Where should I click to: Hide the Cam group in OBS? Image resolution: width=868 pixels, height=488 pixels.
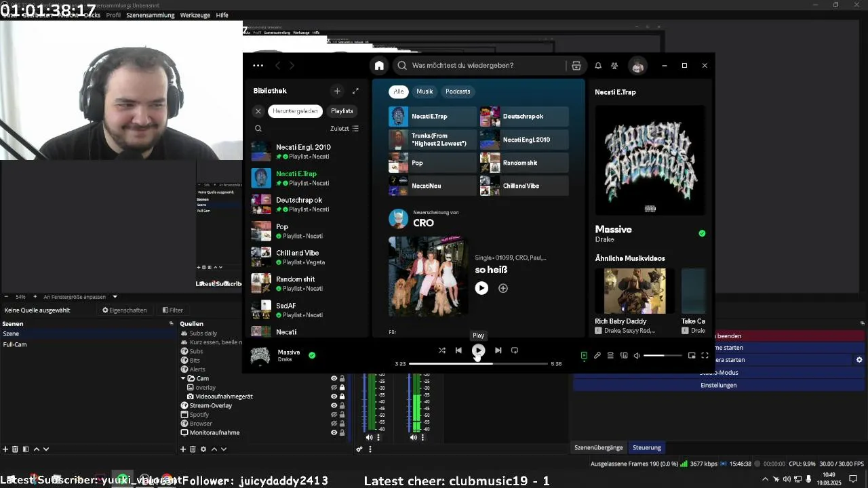(334, 378)
